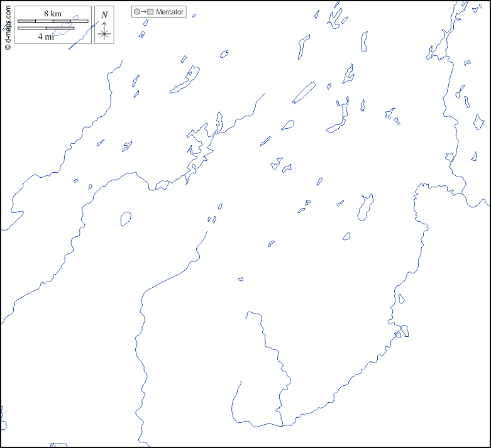Click the gray circle icon beside Mercator
Image resolution: width=491 pixels, height=448 pixels.
[x=136, y=12]
